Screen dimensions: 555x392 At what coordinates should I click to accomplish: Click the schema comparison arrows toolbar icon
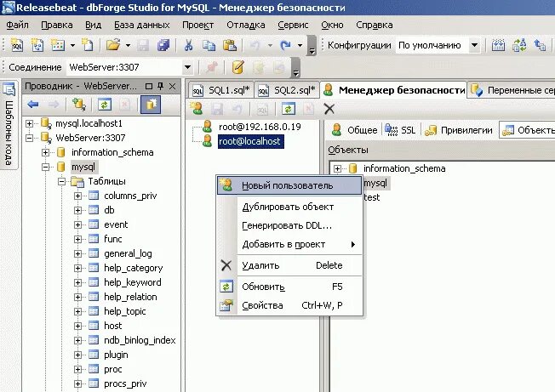519,45
